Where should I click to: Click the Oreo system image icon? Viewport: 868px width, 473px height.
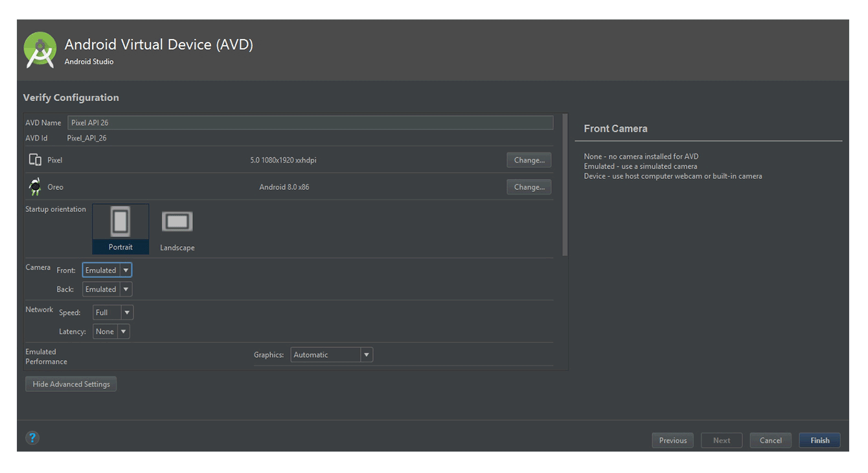tap(35, 187)
